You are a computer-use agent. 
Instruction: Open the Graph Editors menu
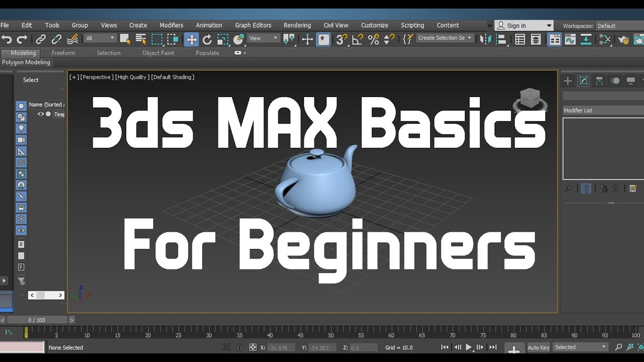pyautogui.click(x=253, y=25)
